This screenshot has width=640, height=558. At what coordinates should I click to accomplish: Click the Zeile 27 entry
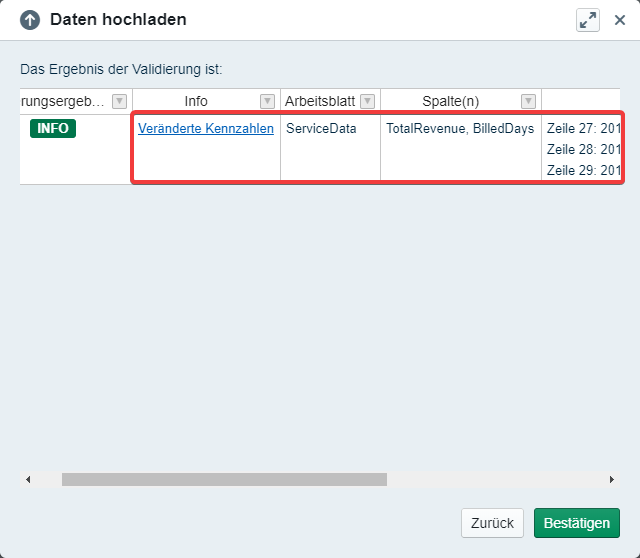(x=584, y=129)
